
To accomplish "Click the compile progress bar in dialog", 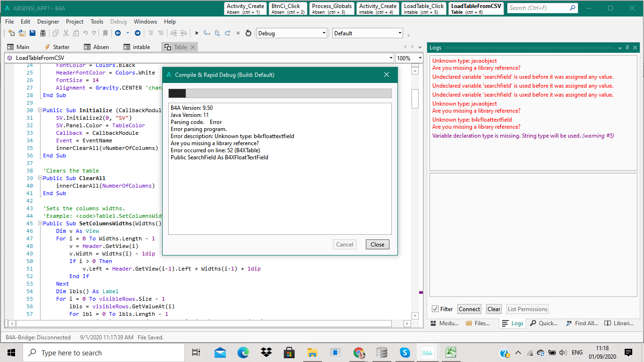I will pyautogui.click(x=280, y=93).
